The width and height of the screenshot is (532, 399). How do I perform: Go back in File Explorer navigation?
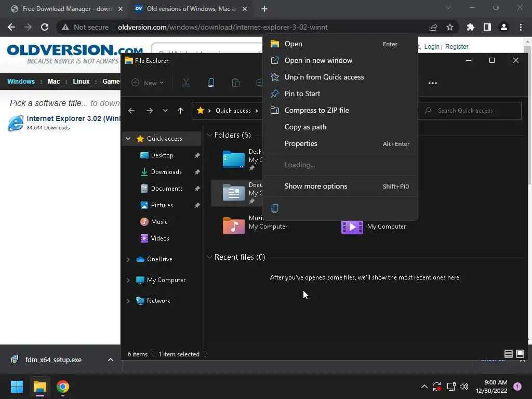click(x=131, y=111)
